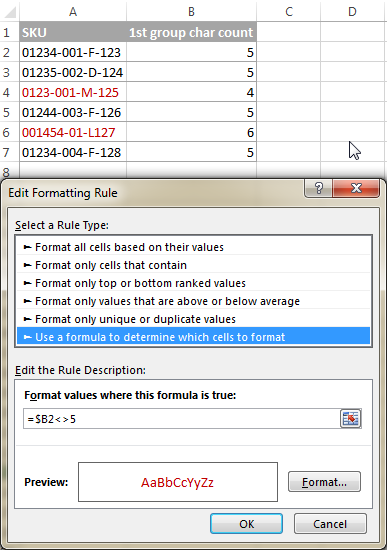Cancel the formatting rule dialog

(330, 524)
